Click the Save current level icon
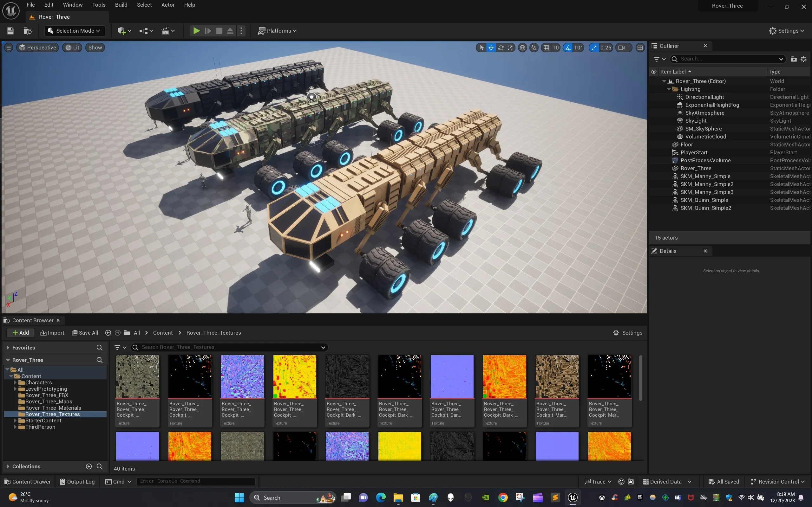The height and width of the screenshot is (507, 812). click(10, 31)
